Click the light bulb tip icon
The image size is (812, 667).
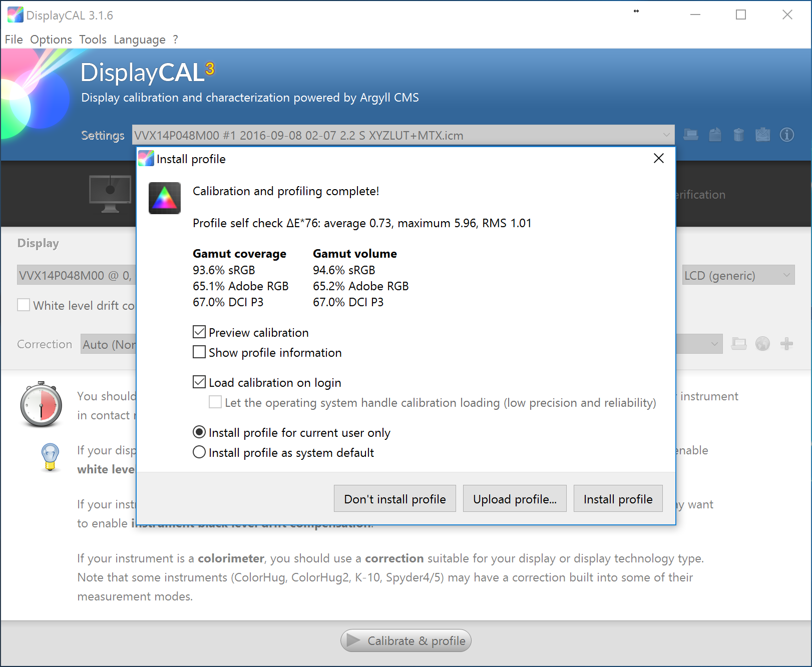pos(50,457)
